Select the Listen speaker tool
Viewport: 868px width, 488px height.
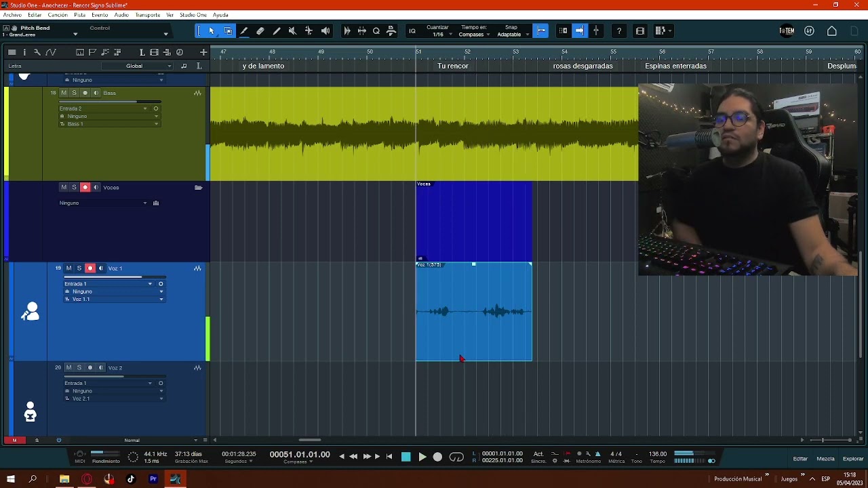[x=325, y=30]
